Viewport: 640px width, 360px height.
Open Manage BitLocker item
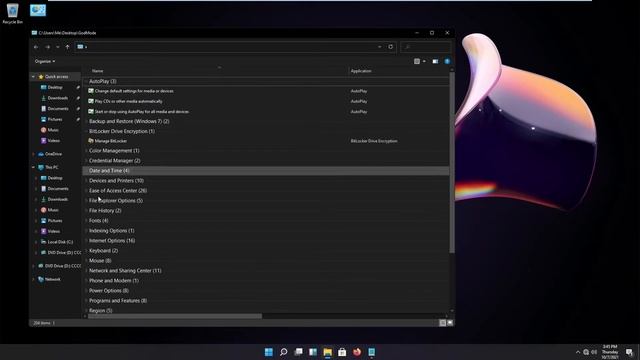(110, 141)
